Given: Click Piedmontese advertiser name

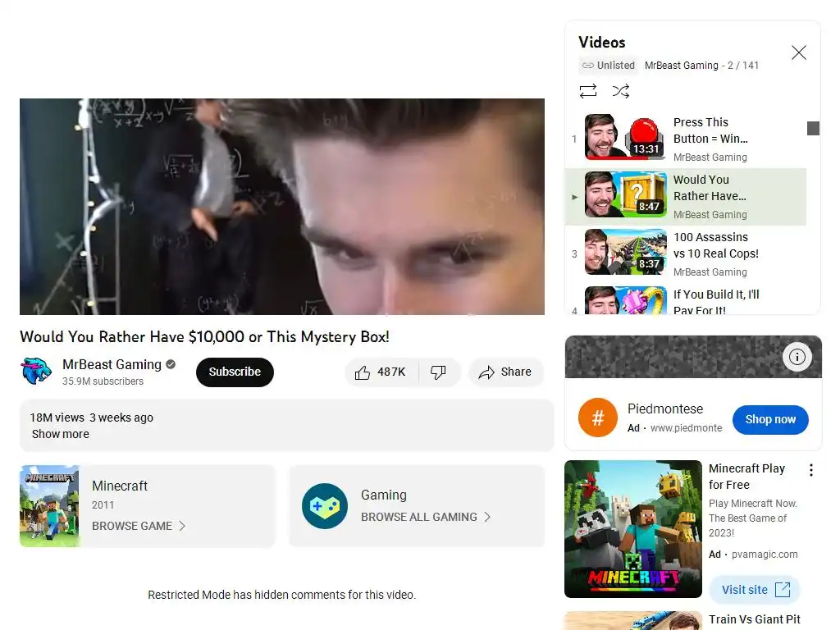Looking at the screenshot, I should 664,409.
